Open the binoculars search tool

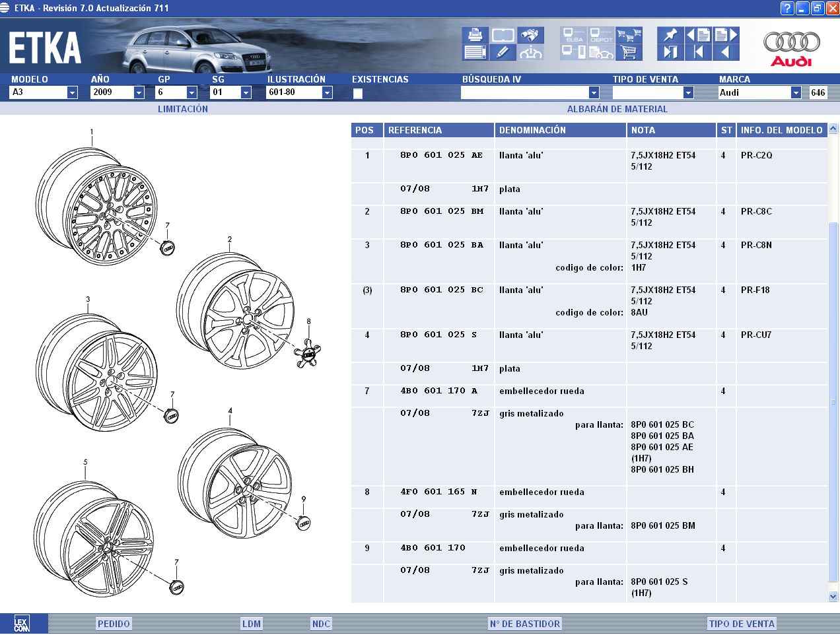(531, 34)
